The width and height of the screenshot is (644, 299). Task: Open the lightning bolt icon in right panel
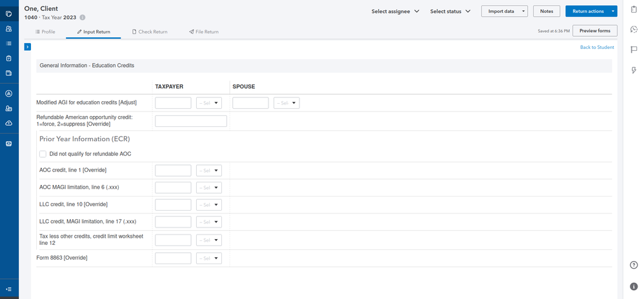[634, 70]
